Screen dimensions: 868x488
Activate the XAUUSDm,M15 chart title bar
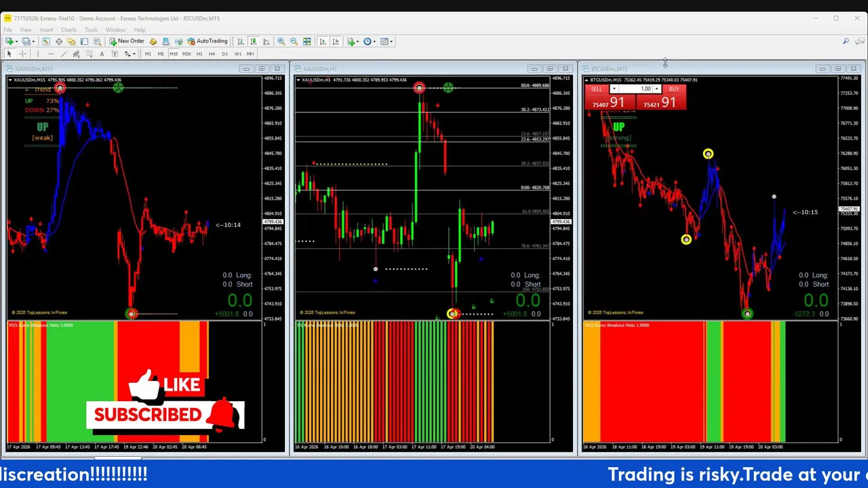(x=144, y=68)
